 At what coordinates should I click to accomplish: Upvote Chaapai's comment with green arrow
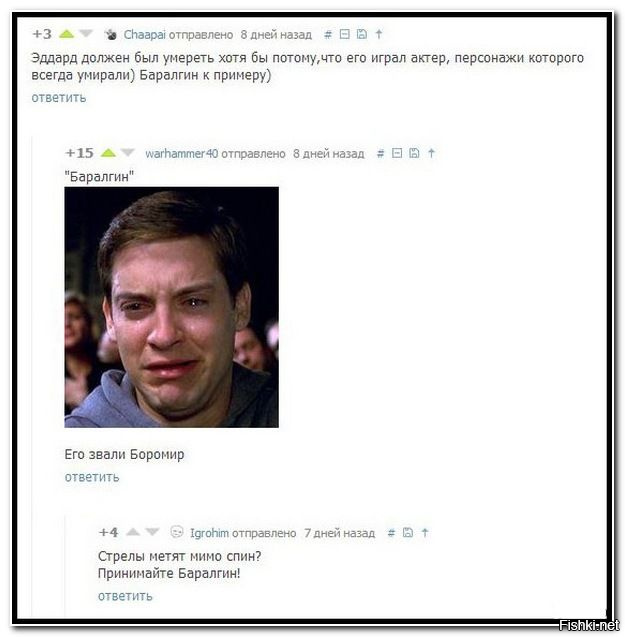(67, 34)
